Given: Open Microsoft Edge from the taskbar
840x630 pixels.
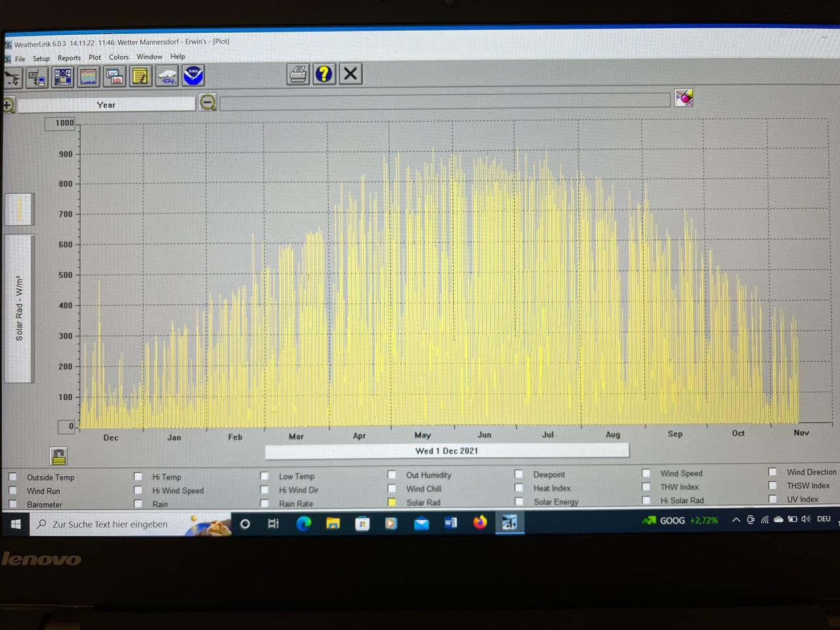Looking at the screenshot, I should point(304,523).
